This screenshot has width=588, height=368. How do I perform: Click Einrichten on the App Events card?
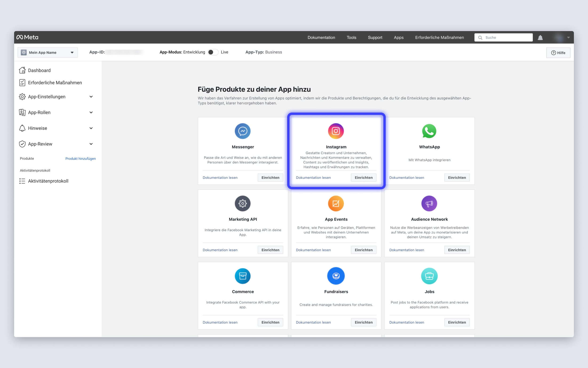363,250
